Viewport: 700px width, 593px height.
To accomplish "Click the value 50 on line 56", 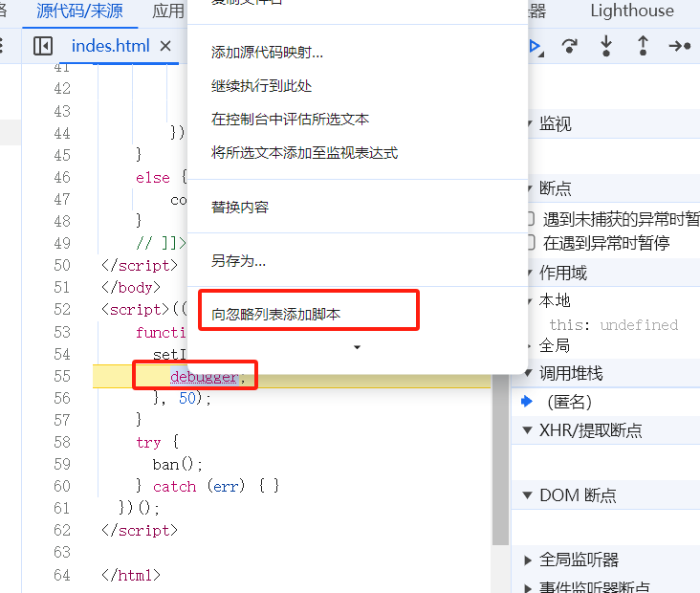I will pyautogui.click(x=187, y=398).
